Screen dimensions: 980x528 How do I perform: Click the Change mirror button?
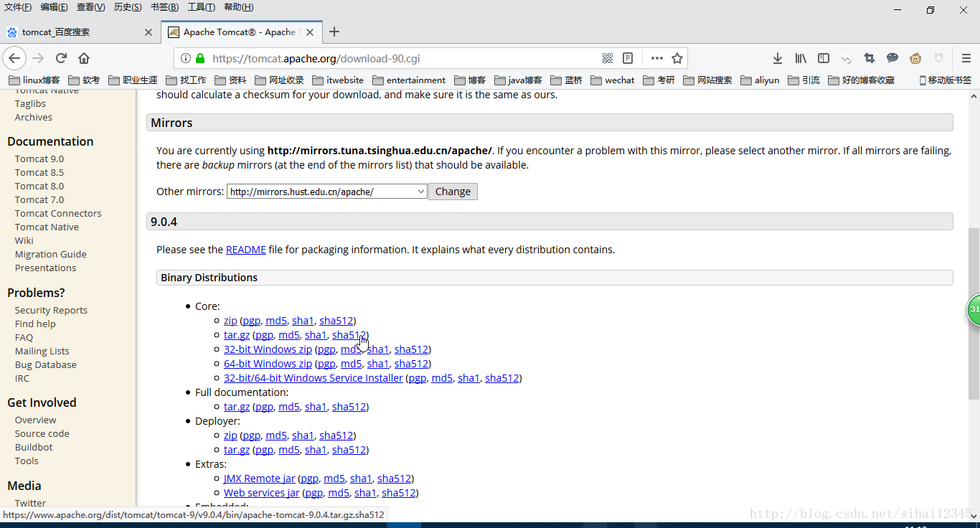coord(453,192)
